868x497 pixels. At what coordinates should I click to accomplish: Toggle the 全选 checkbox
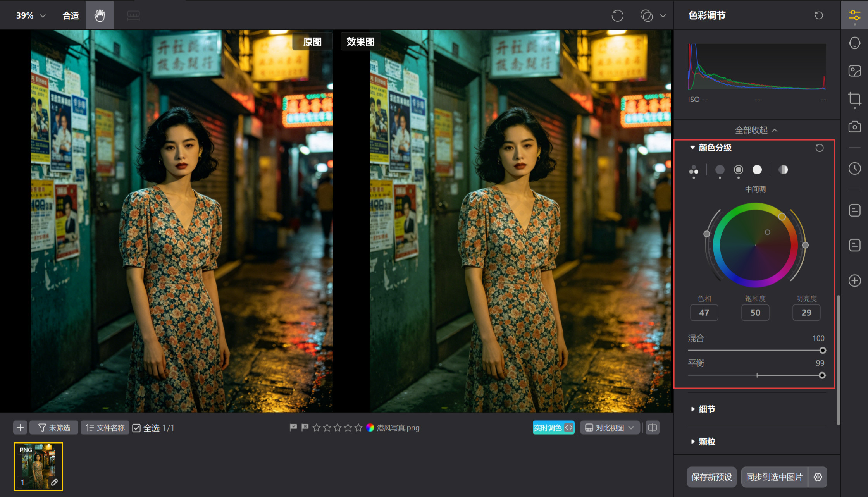pos(136,428)
